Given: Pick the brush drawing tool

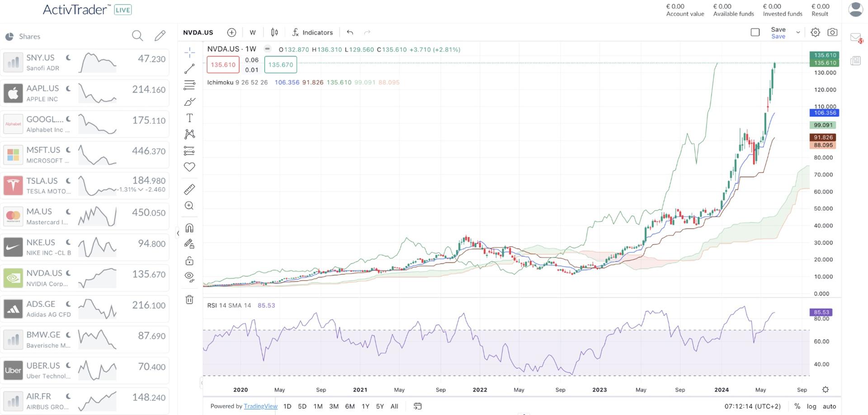Looking at the screenshot, I should 189,102.
